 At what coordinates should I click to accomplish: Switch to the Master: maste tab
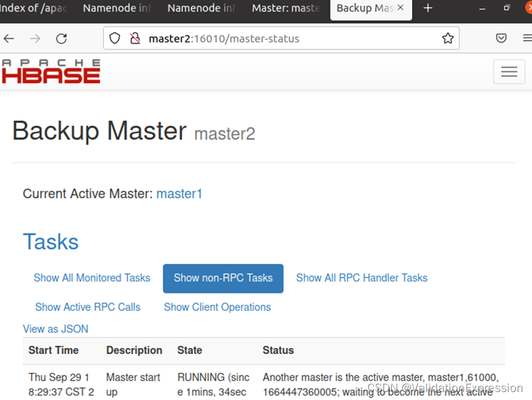click(x=286, y=8)
